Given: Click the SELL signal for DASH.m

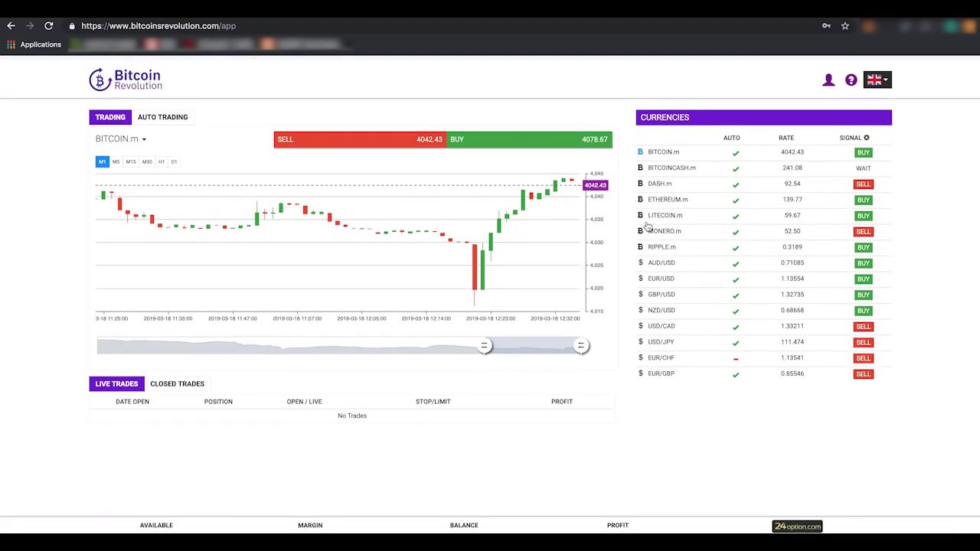Looking at the screenshot, I should click(864, 184).
